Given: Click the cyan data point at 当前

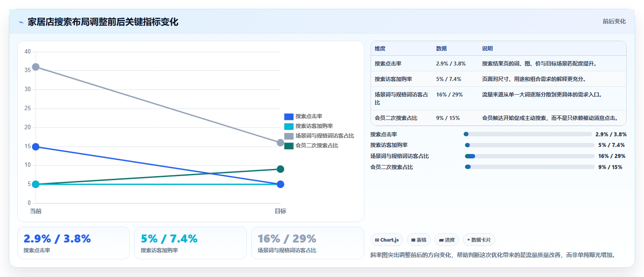Looking at the screenshot, I should (36, 184).
